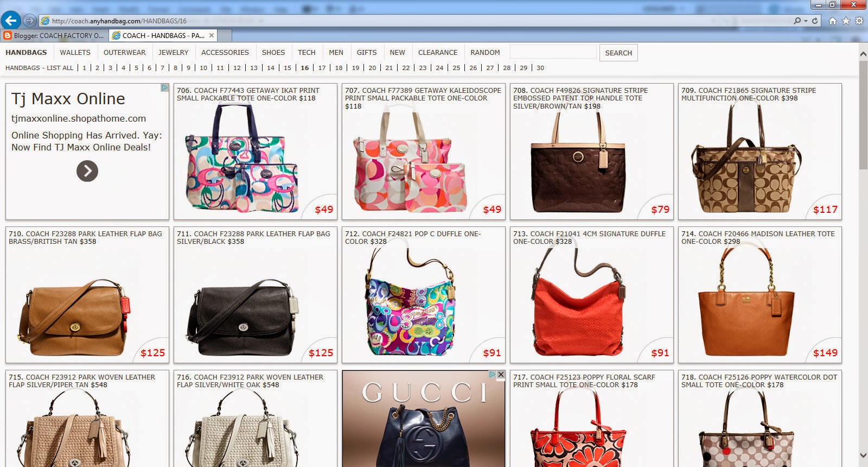
Task: Go to the ACCESSORIES category
Action: [225, 52]
